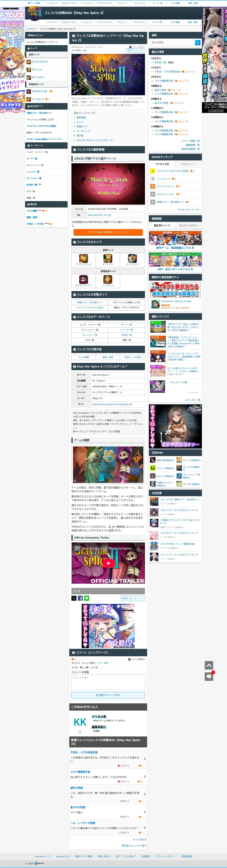Open the Defect icon in the sidebar

point(29,78)
